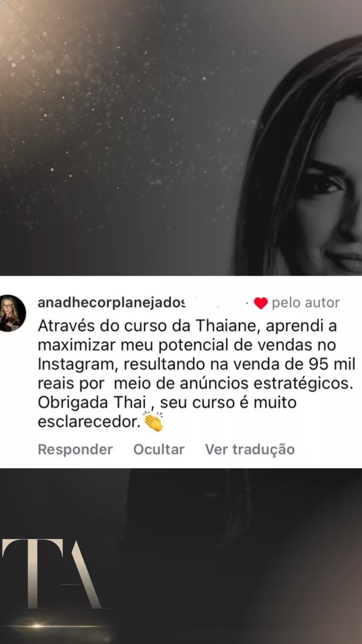The height and width of the screenshot is (644, 362).
Task: Tap the word 'esclarecedor' in comment
Action: (x=89, y=422)
